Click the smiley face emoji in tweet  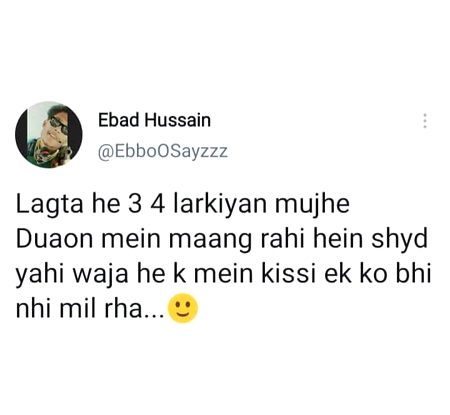[x=183, y=308]
